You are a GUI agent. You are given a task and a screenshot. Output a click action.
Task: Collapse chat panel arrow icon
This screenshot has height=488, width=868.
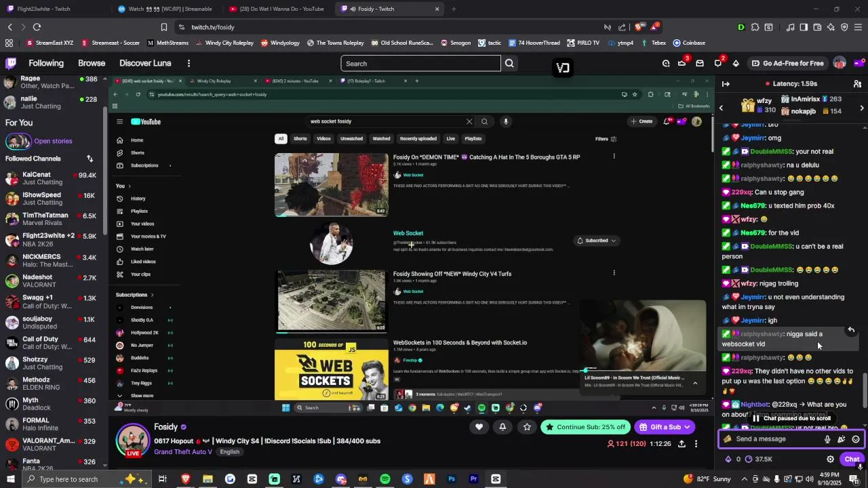(x=726, y=84)
